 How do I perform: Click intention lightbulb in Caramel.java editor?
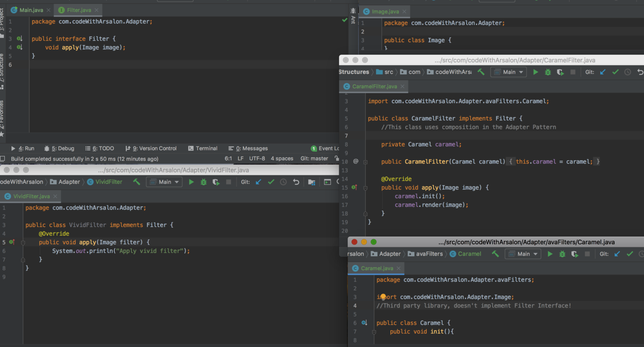click(383, 297)
